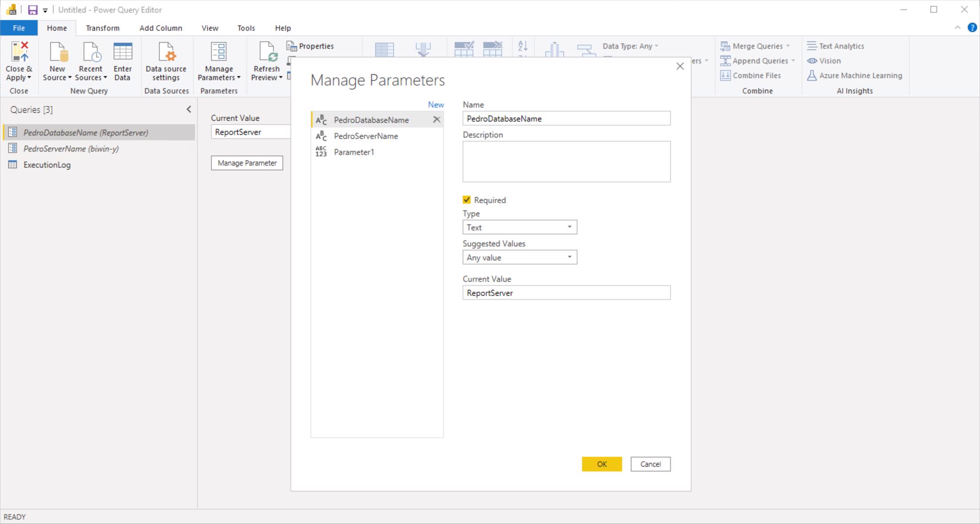Click the Group By ribbon icon

coord(586,50)
